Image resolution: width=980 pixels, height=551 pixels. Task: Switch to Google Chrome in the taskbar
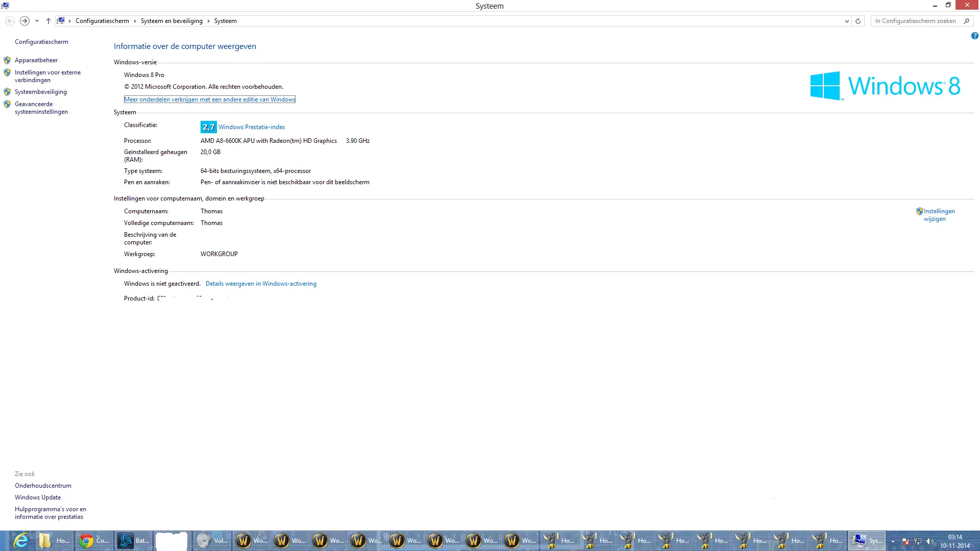point(93,541)
